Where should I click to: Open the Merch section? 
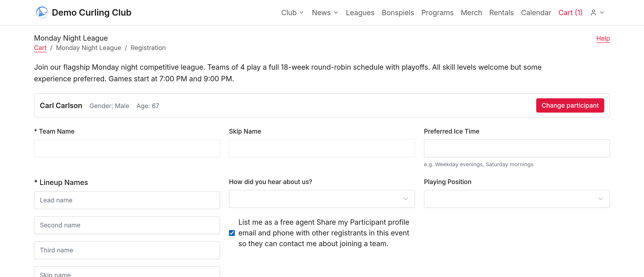tap(471, 13)
